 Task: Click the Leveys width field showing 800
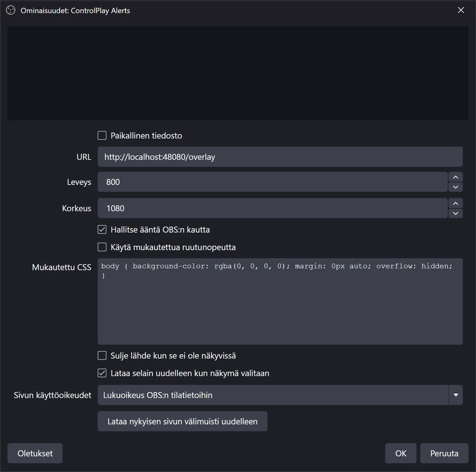tap(273, 182)
